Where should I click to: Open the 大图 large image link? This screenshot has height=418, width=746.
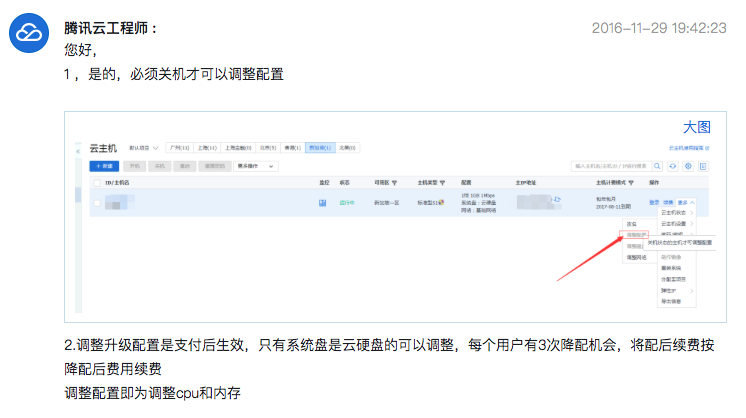pyautogui.click(x=696, y=127)
